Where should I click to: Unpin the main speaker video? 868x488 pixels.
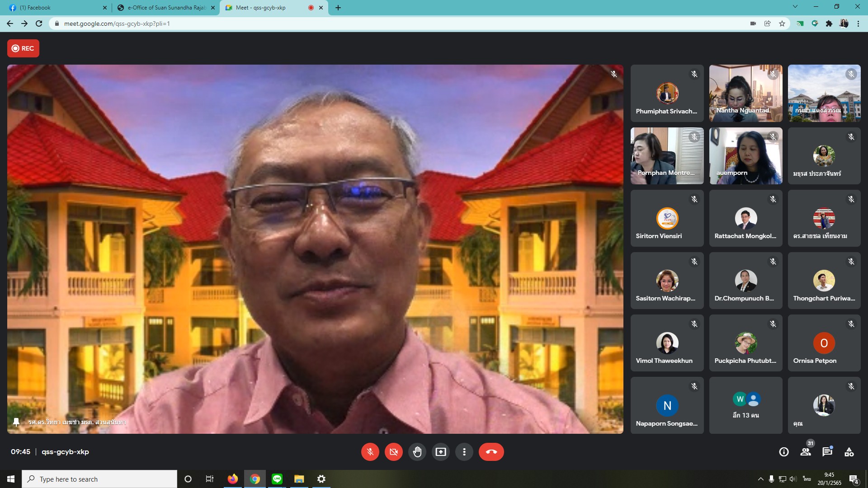(16, 422)
